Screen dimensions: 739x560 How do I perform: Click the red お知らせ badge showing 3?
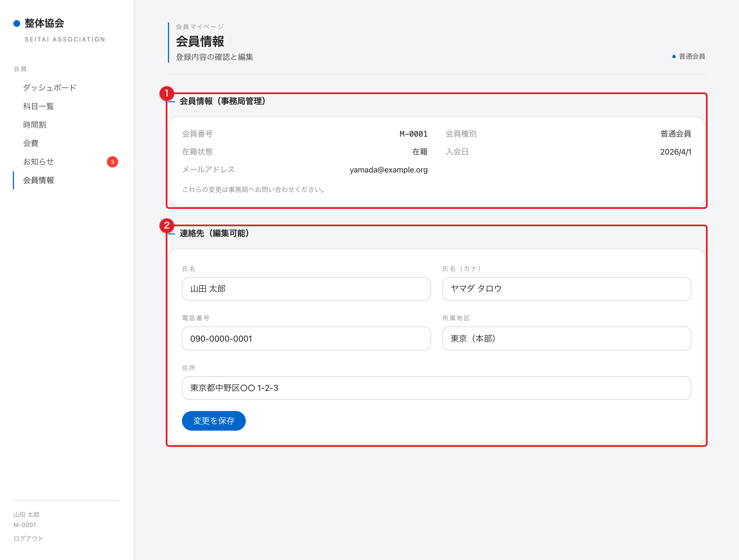pos(112,162)
